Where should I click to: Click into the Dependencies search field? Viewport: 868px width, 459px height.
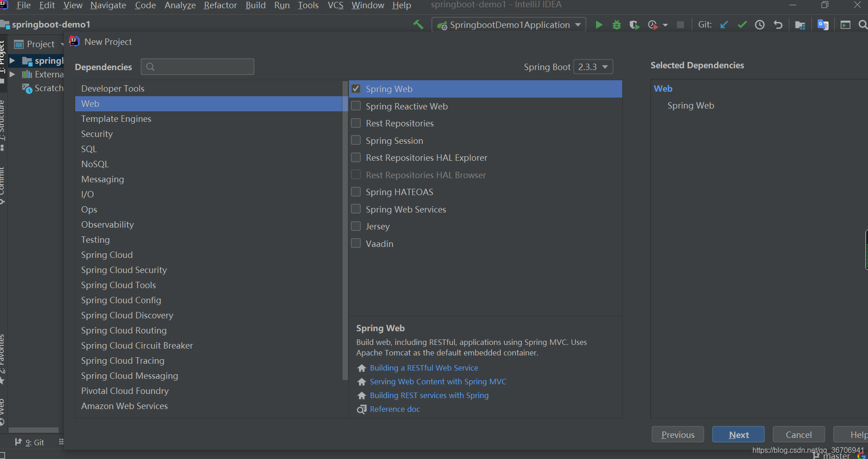(x=198, y=66)
